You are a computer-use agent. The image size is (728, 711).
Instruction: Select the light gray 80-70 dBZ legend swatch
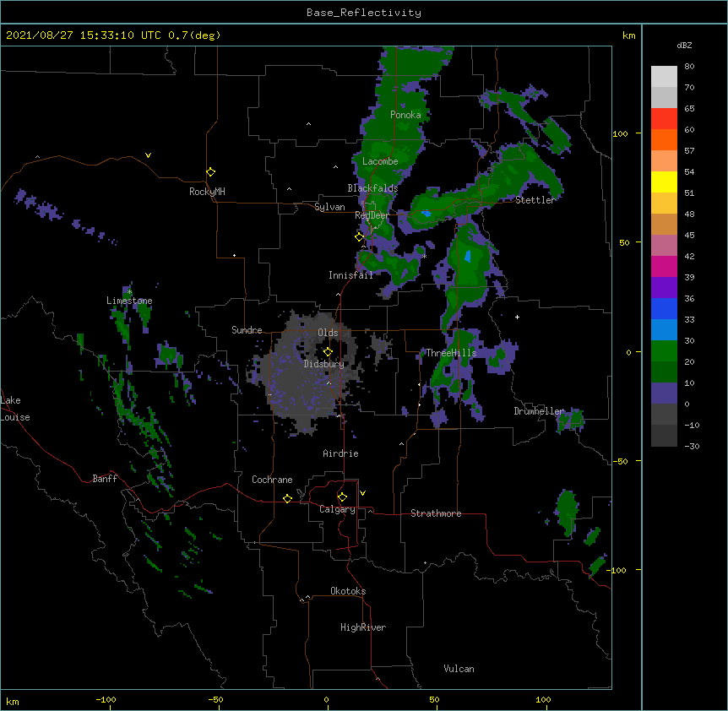[664, 77]
